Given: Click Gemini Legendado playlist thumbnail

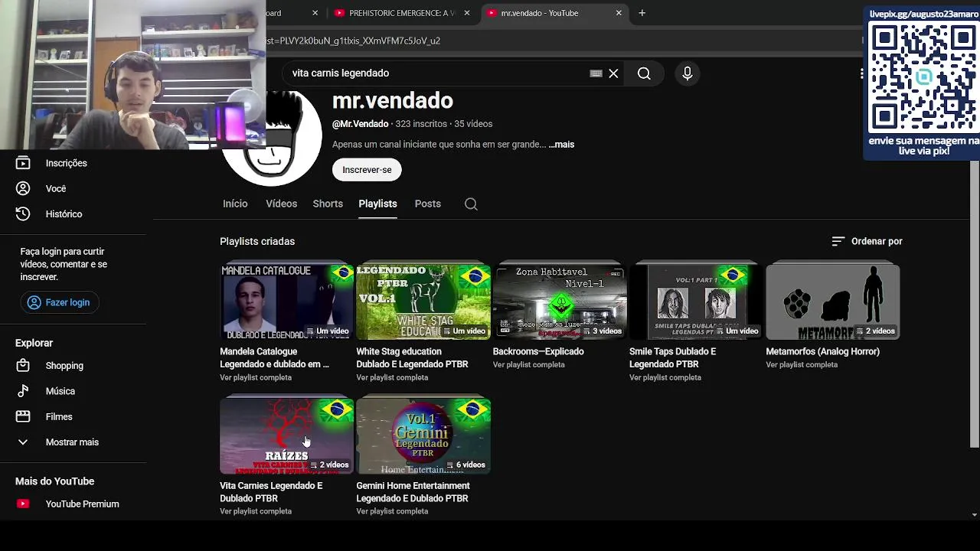Looking at the screenshot, I should coord(423,435).
